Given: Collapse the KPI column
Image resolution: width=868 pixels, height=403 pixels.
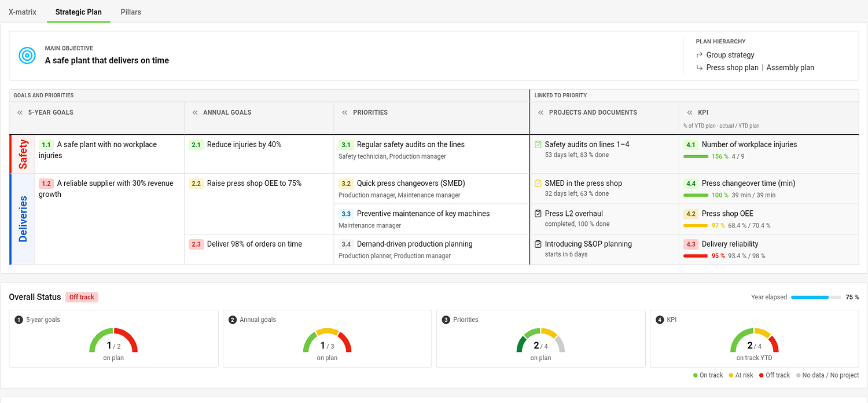Looking at the screenshot, I should tap(690, 112).
